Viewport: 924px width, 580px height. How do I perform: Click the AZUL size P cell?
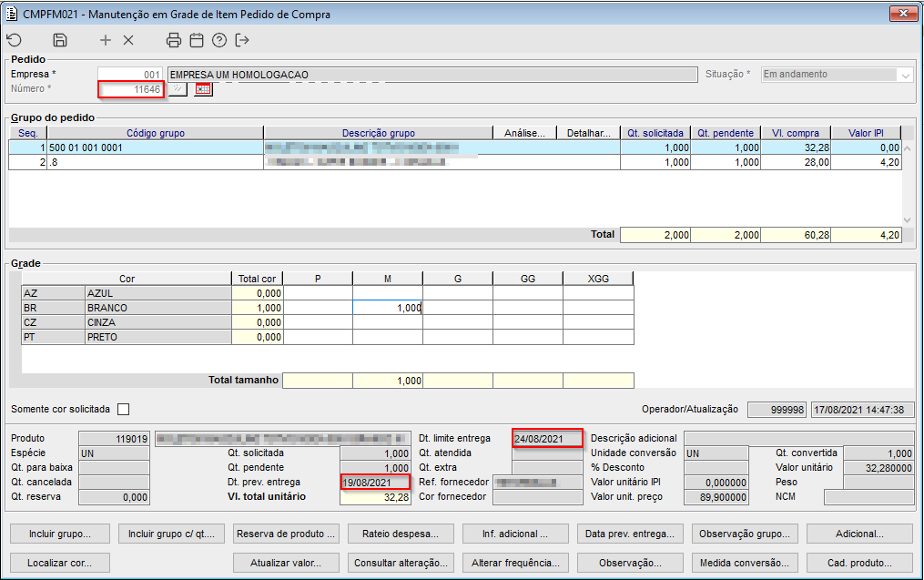click(x=319, y=293)
